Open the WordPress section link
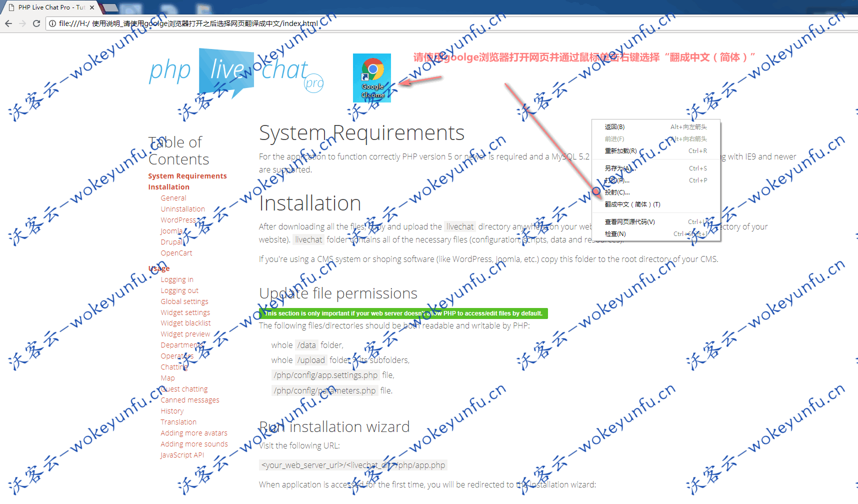This screenshot has height=504, width=858. (178, 220)
